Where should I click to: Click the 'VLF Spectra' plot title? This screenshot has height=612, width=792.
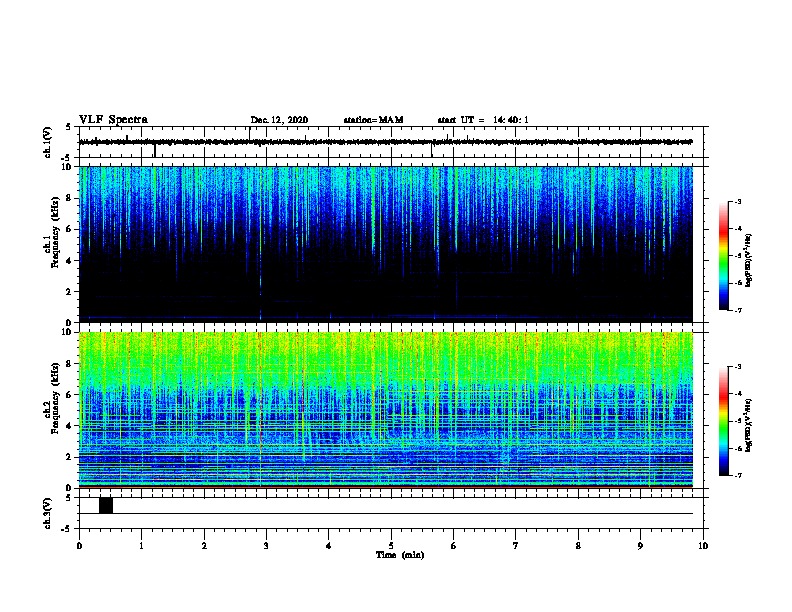coord(113,119)
